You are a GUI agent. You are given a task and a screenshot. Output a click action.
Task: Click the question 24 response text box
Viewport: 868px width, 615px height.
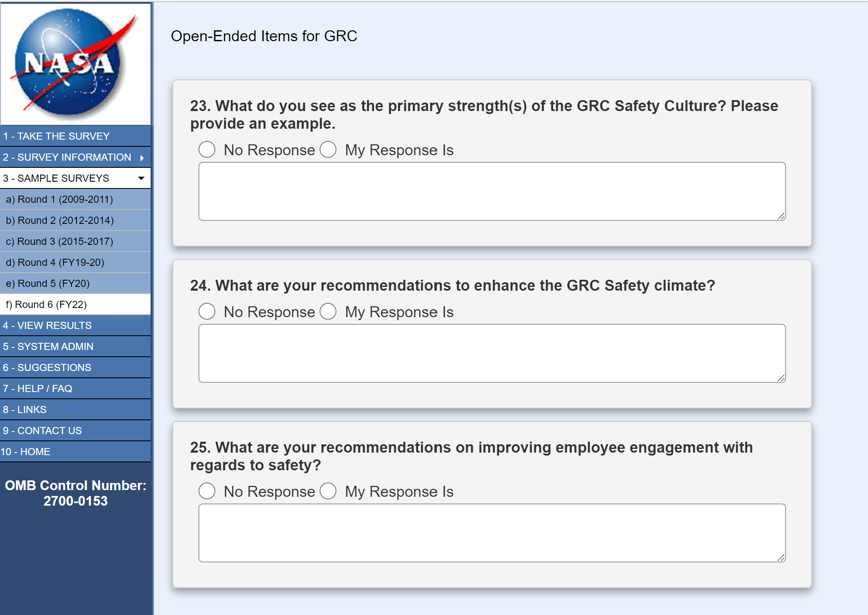coord(492,353)
